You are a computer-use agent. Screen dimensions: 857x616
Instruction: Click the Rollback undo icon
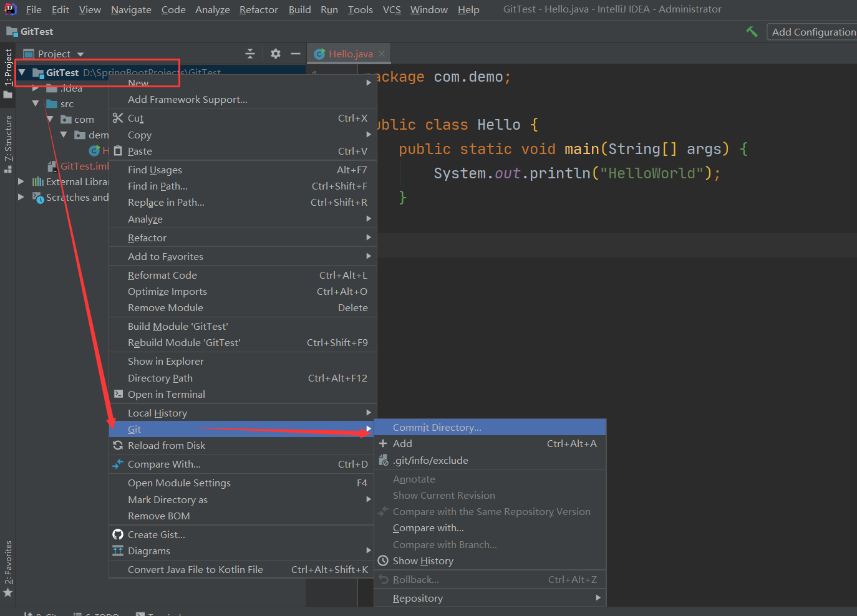383,579
